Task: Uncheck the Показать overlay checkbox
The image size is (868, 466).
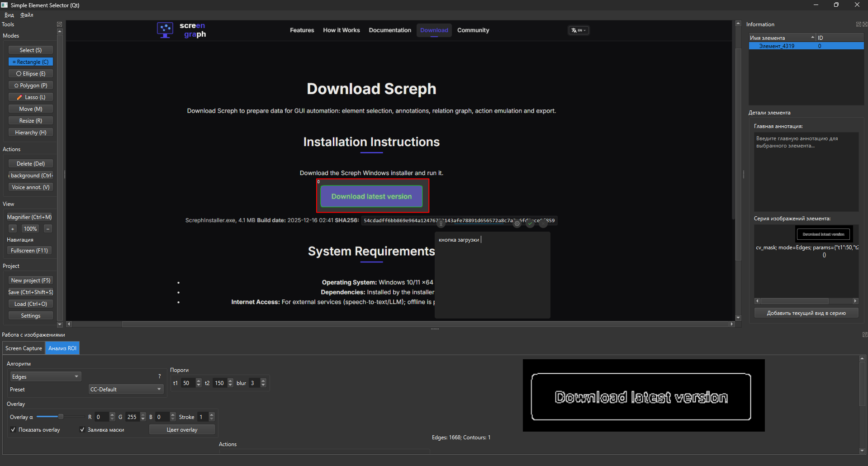Action: coord(14,429)
